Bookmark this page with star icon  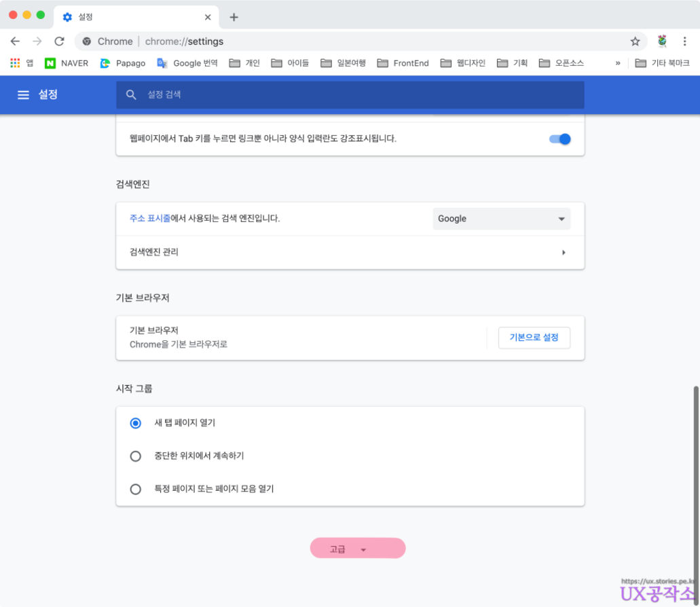[x=635, y=41]
